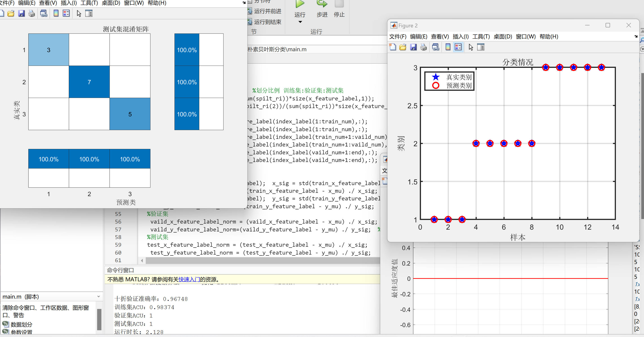Toggle insert colorbar in Figure 2 toolbar
The image size is (644, 337).
[448, 47]
